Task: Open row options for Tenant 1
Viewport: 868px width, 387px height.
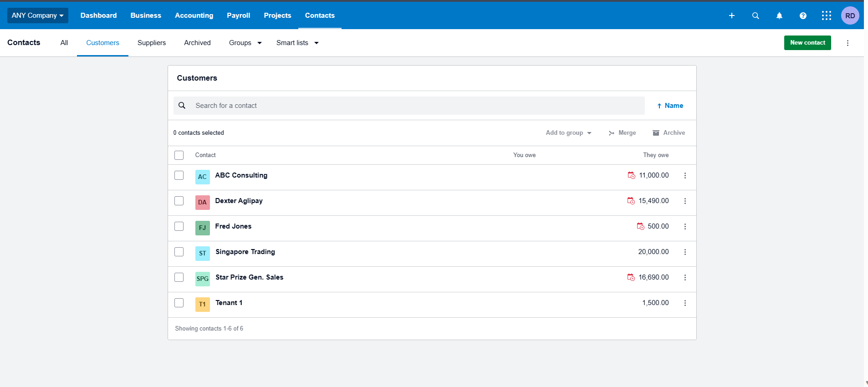Action: (x=685, y=303)
